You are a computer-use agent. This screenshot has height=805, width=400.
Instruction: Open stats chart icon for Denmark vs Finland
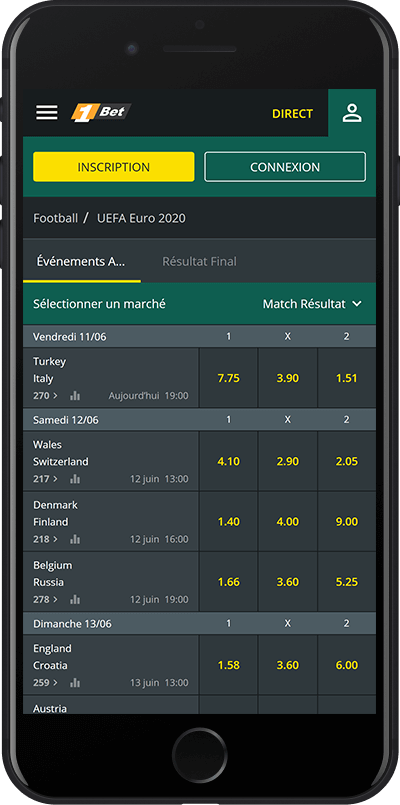75,539
